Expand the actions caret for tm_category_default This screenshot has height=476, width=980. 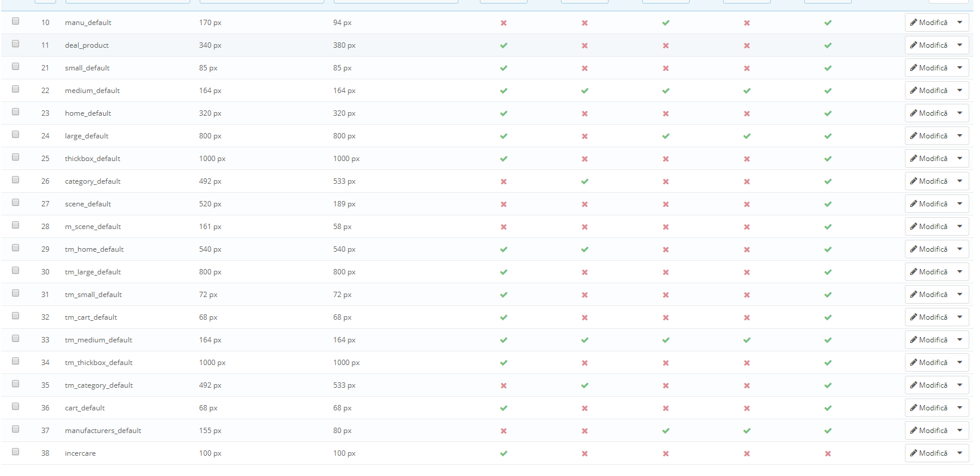coord(960,385)
